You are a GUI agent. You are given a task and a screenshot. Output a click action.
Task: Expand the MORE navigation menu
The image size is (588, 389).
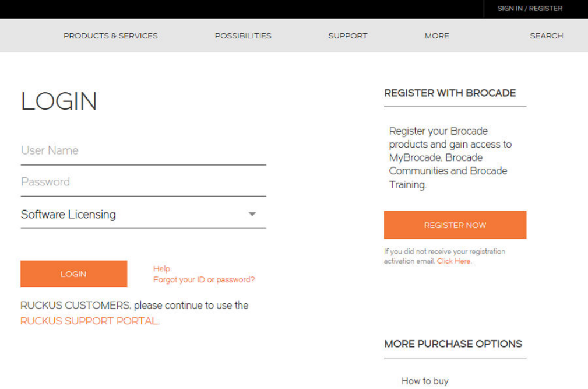tap(436, 36)
